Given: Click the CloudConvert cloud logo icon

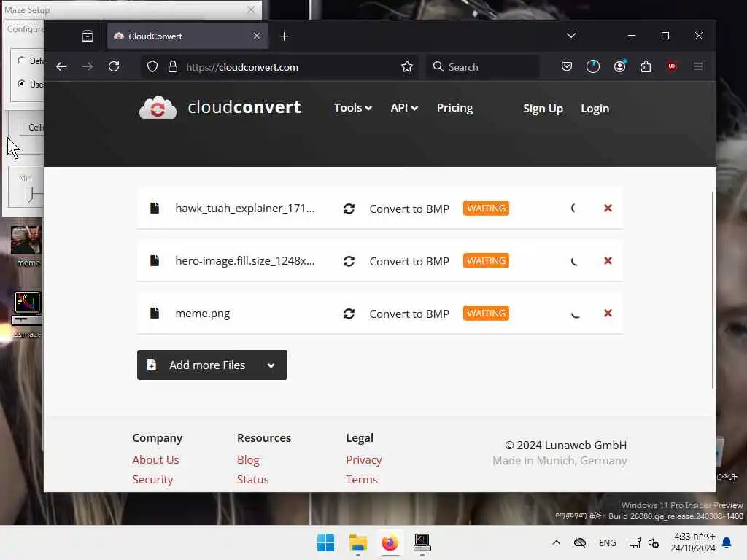Looking at the screenshot, I should pyautogui.click(x=158, y=108).
